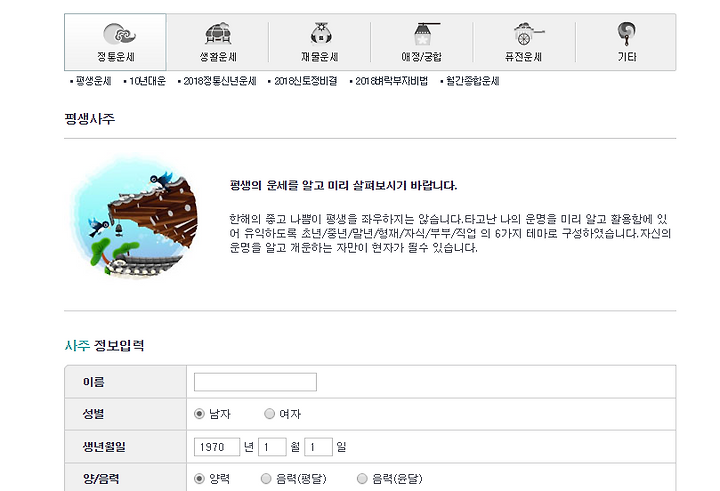Click the 성별 row label

93,414
